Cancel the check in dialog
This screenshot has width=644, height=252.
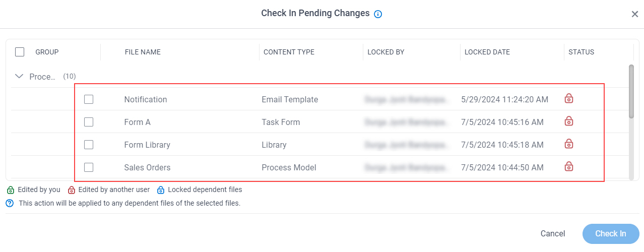[x=553, y=234]
